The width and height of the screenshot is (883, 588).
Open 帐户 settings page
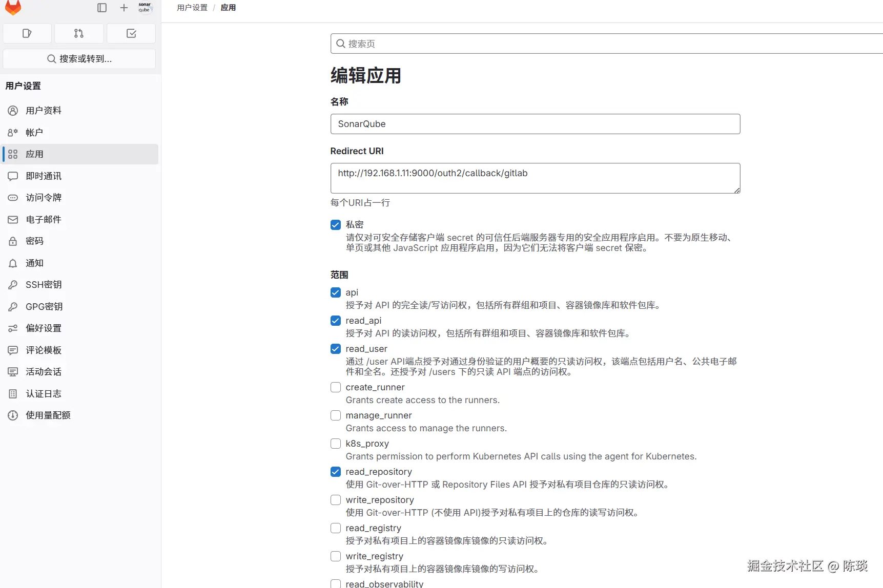point(80,133)
